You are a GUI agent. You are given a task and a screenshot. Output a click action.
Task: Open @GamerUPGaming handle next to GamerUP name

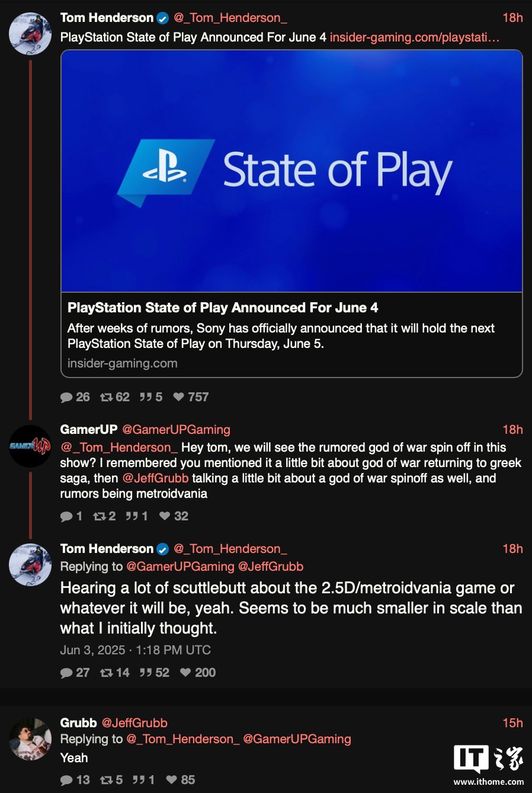point(176,430)
